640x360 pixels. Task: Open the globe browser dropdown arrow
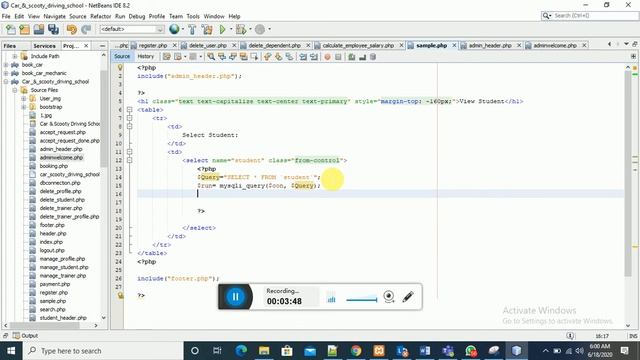(182, 29)
